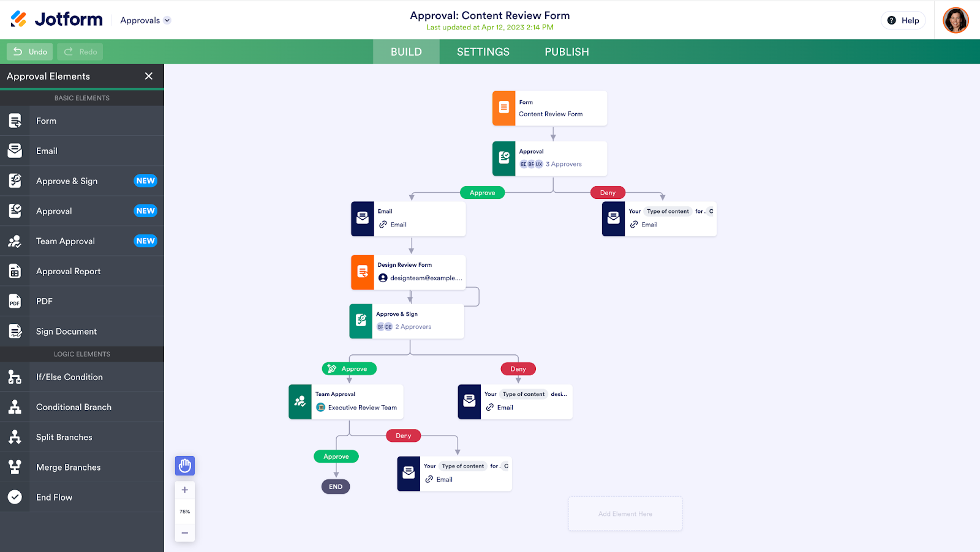The height and width of the screenshot is (552, 980).
Task: Click the Undo button
Action: (30, 52)
